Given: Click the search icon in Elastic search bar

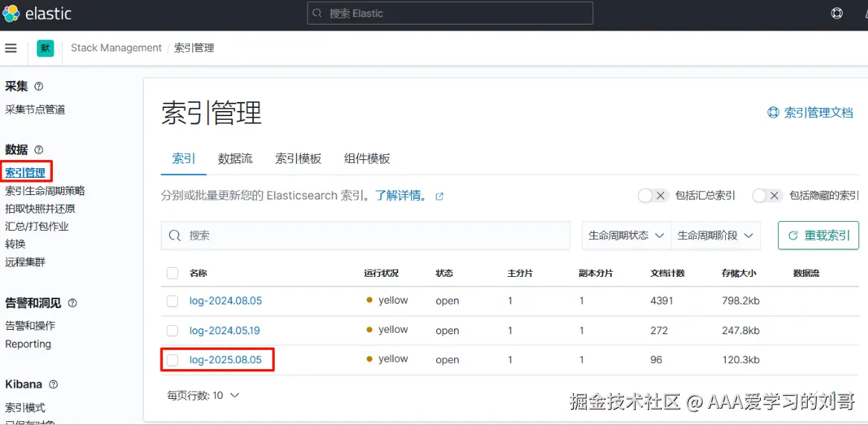Looking at the screenshot, I should (317, 13).
